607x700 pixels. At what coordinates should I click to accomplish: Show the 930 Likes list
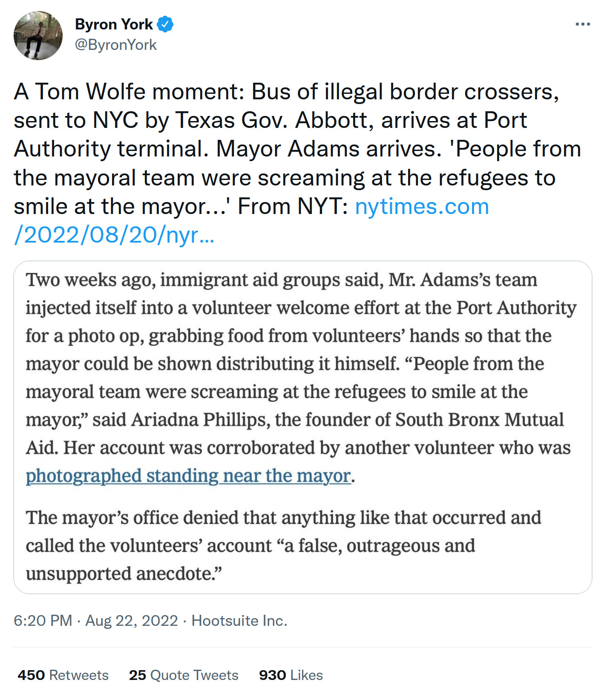(x=291, y=675)
